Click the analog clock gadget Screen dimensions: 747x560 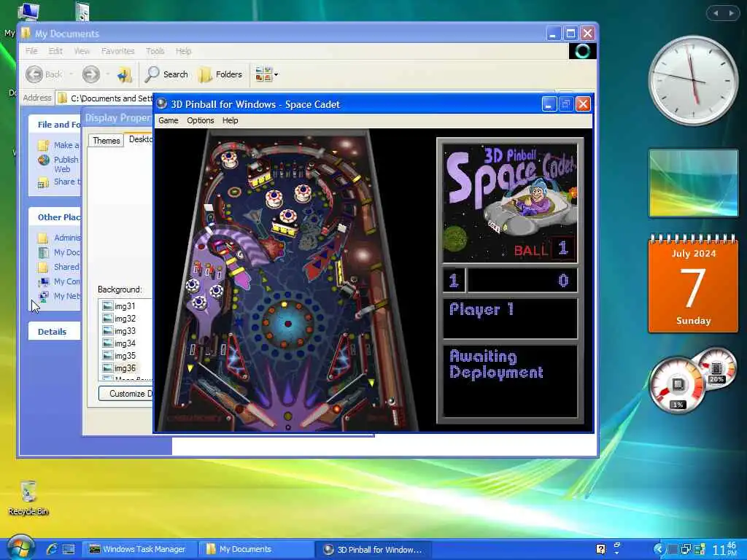(693, 80)
